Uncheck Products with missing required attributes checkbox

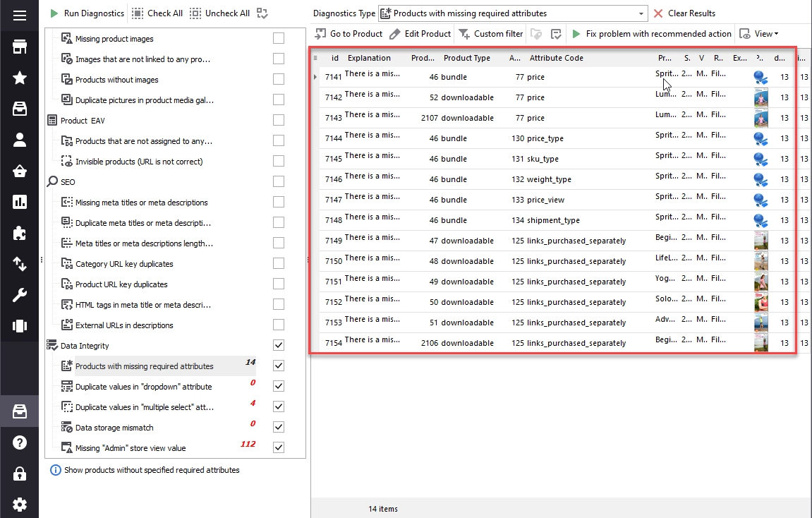tap(279, 366)
